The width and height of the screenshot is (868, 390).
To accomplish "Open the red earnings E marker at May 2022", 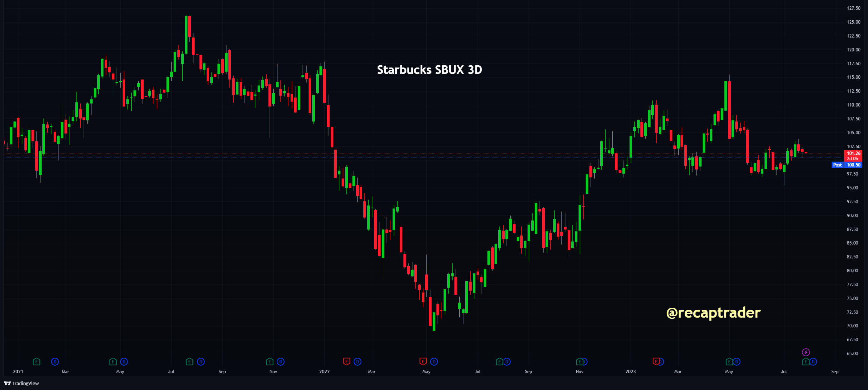I will tap(423, 361).
